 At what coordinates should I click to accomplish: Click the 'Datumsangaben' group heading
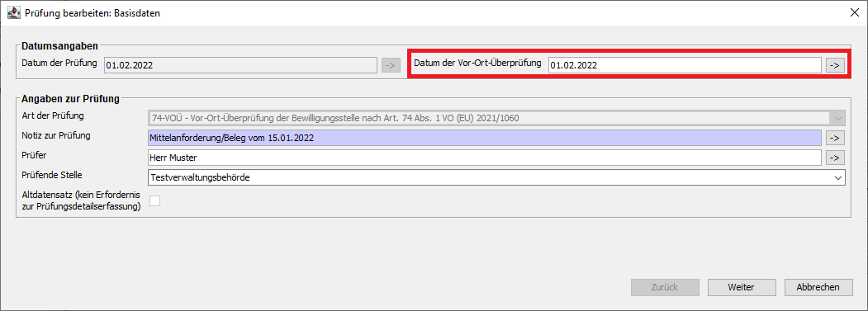[59, 46]
